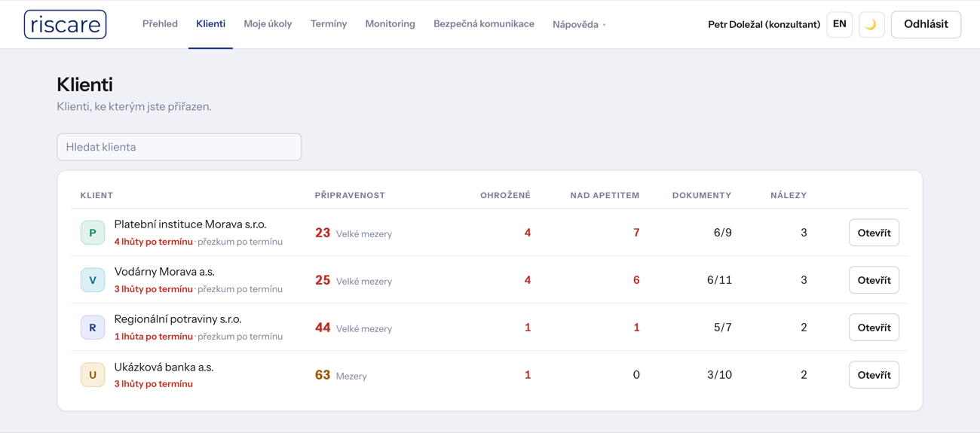Select the Klienti tab

[x=210, y=24]
